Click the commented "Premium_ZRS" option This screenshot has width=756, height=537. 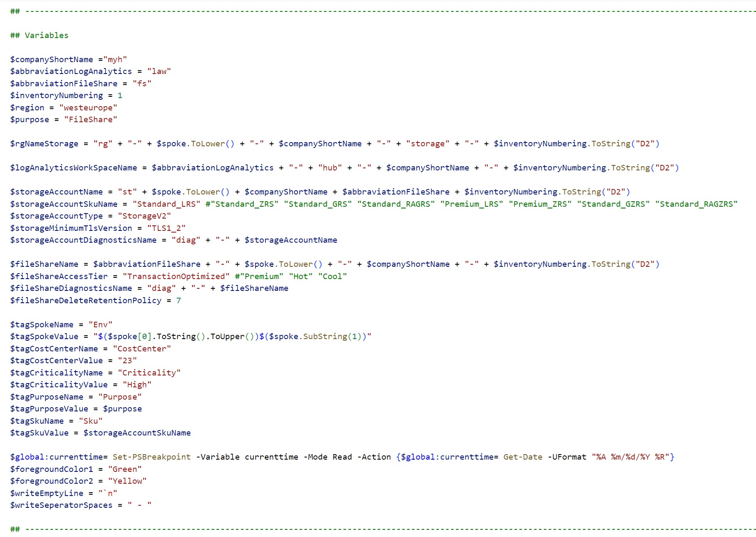click(540, 204)
